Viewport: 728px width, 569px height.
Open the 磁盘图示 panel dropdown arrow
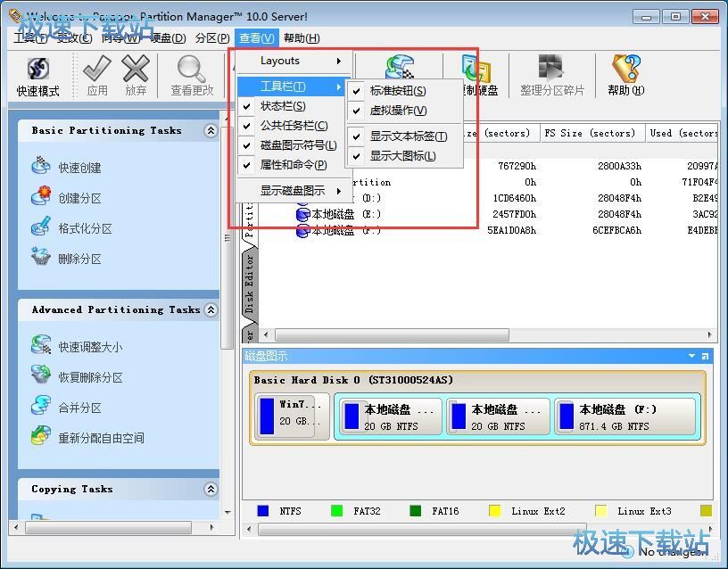691,356
